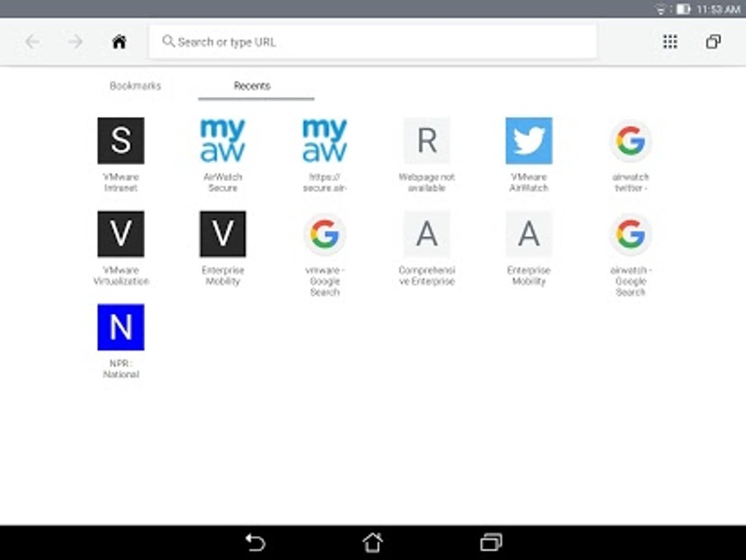Open the VMware Virtualization V tile

[121, 234]
